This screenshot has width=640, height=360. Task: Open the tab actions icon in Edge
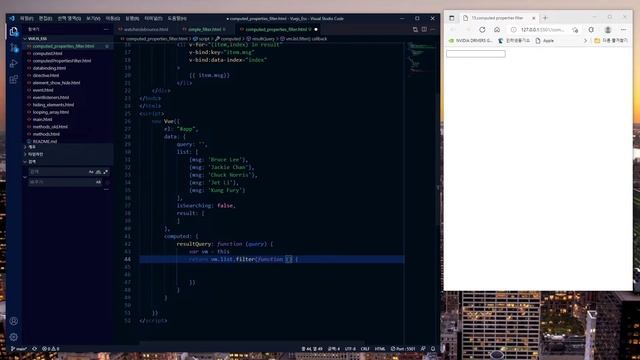click(451, 18)
